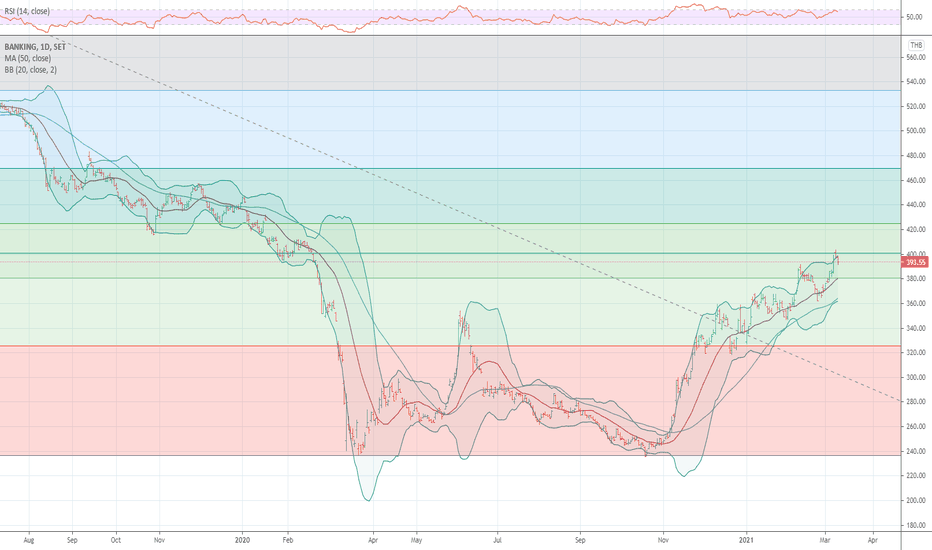The image size is (932, 550).
Task: Click the Apr label at far right
Action: click(x=873, y=540)
